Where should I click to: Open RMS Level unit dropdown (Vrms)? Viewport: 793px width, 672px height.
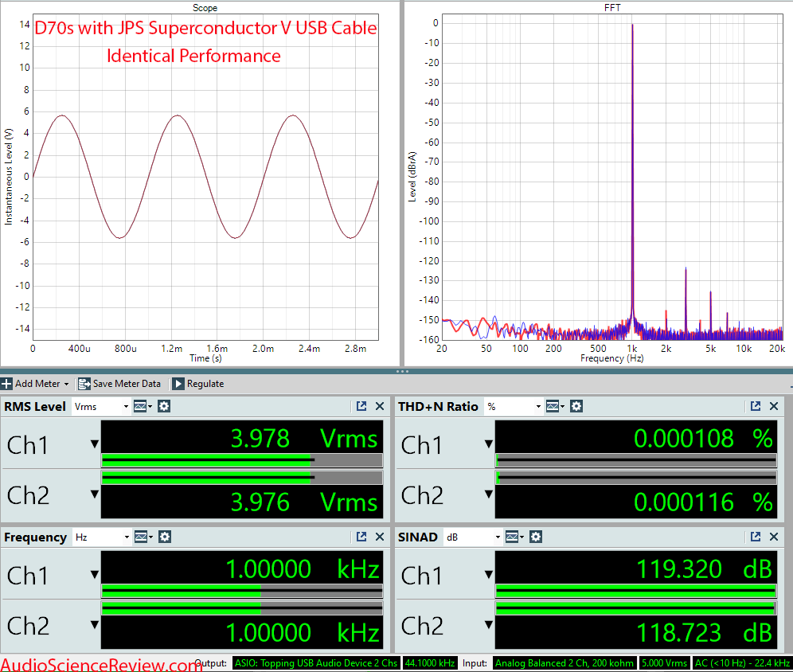click(101, 407)
